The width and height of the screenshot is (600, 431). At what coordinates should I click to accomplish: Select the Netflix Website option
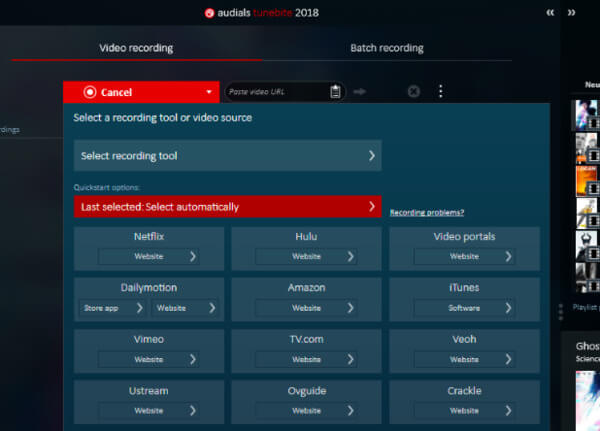tap(149, 256)
